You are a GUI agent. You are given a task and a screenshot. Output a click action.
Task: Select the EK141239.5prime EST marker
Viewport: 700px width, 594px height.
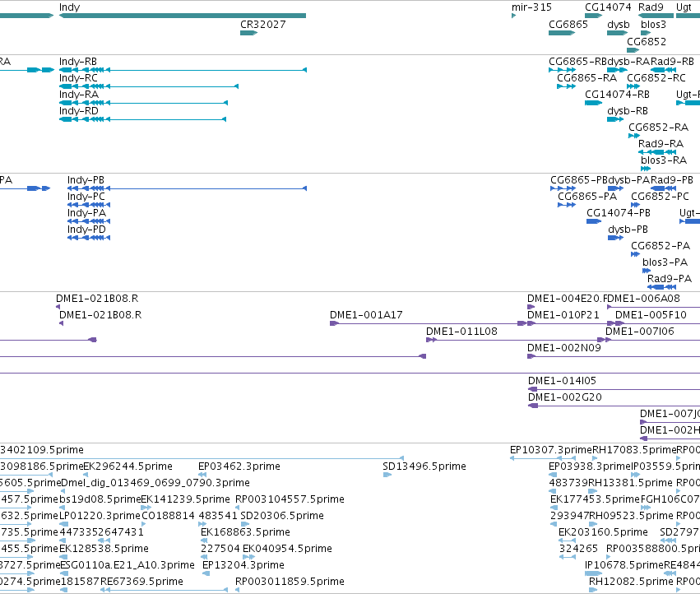pos(146,508)
